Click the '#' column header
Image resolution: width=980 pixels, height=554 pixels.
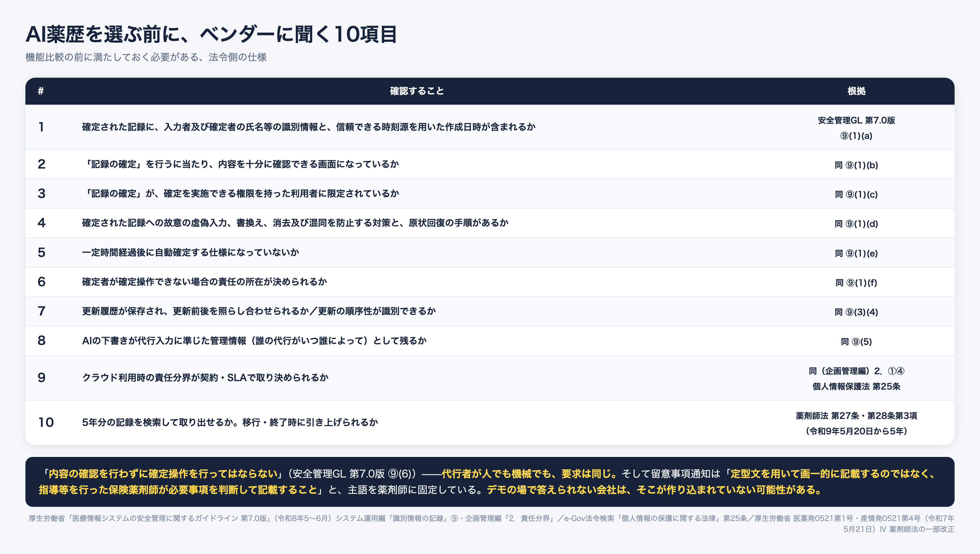point(41,91)
